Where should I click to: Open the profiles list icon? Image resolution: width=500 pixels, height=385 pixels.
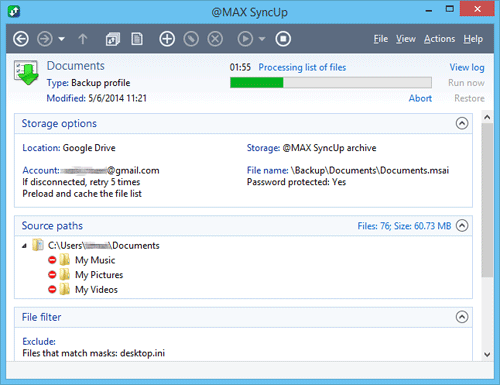tap(113, 39)
